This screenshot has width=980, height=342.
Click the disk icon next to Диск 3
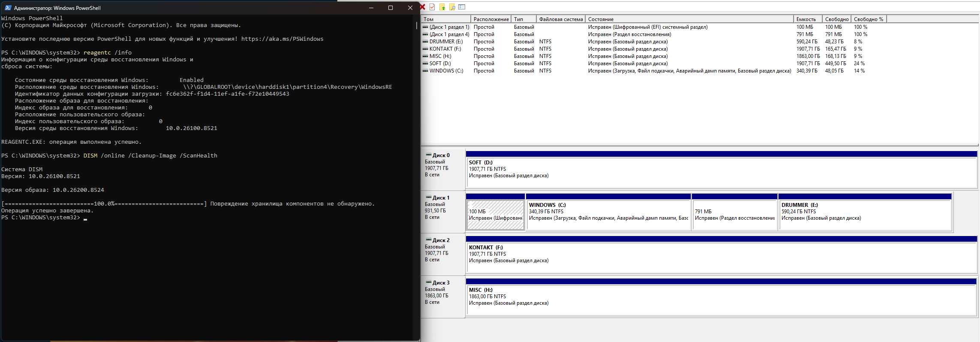(428, 282)
